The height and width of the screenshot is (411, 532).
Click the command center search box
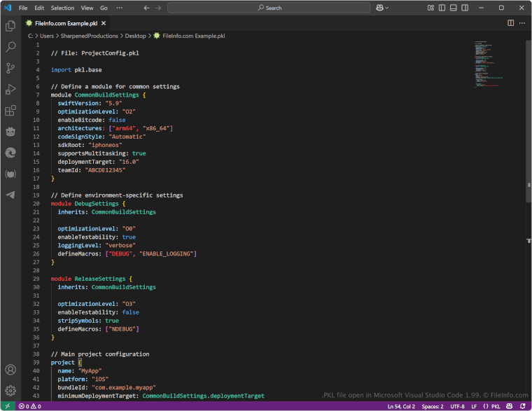(269, 8)
